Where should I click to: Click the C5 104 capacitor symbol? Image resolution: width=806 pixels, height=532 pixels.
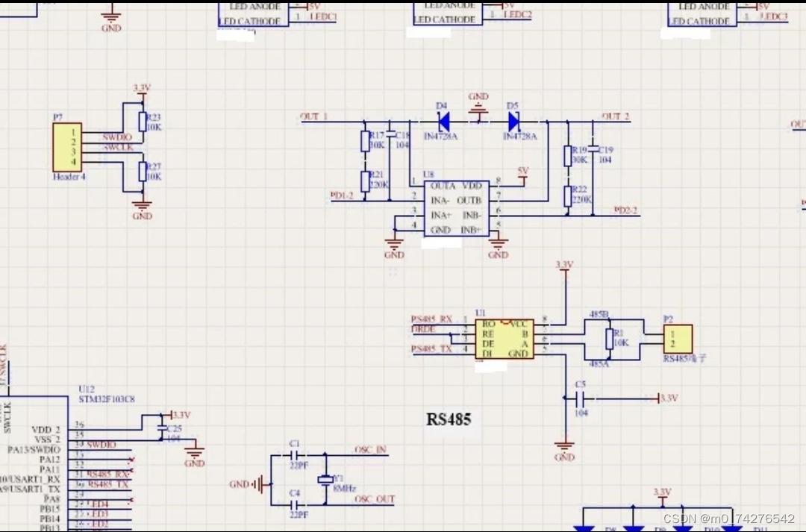pyautogui.click(x=581, y=398)
